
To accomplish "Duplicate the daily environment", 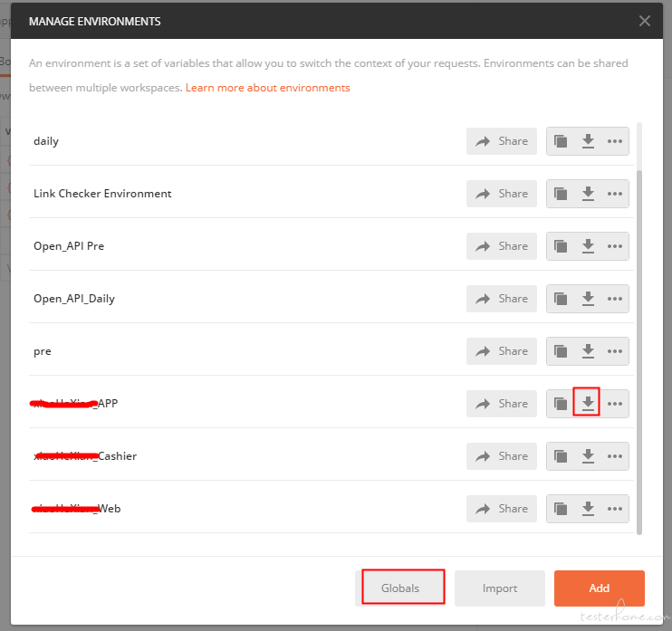I will pyautogui.click(x=560, y=141).
